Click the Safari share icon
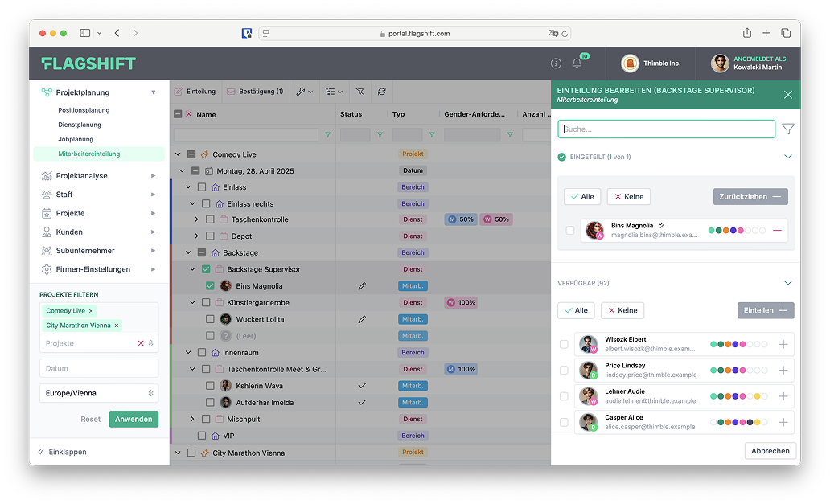 point(747,33)
